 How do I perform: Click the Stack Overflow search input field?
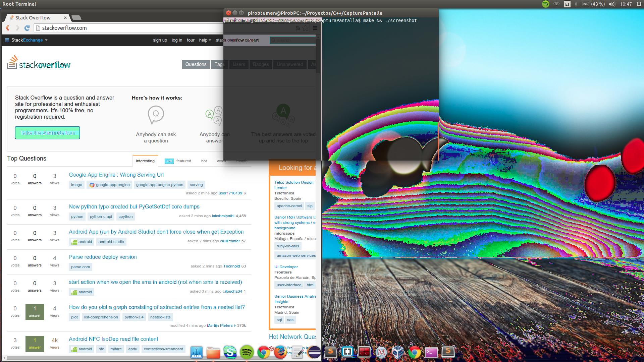tap(292, 40)
